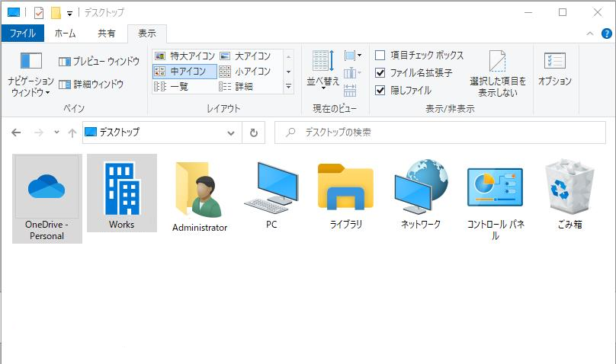Select the Administrator user folder
The height and width of the screenshot is (364, 616).
tap(200, 196)
